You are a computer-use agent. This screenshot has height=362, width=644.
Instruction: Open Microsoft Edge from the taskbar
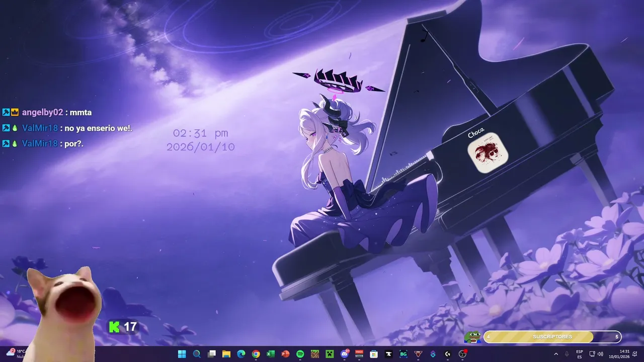click(241, 354)
